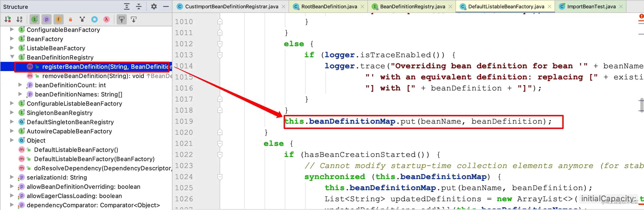Toggle Show Properties filter
The width and height of the screenshot is (644, 210).
click(x=47, y=19)
